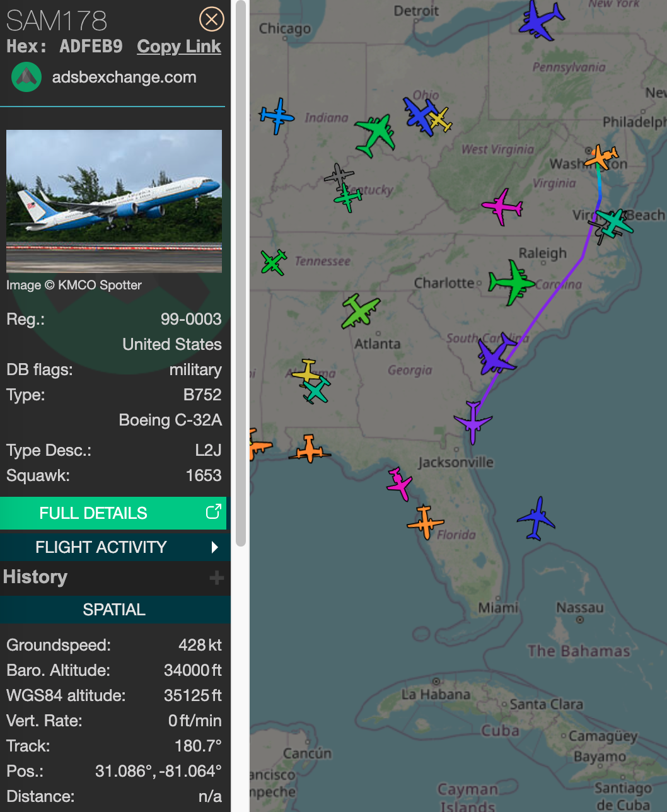Viewport: 667px width, 812px height.
Task: Click the baro altitude value 34000 ft
Action: click(x=193, y=670)
